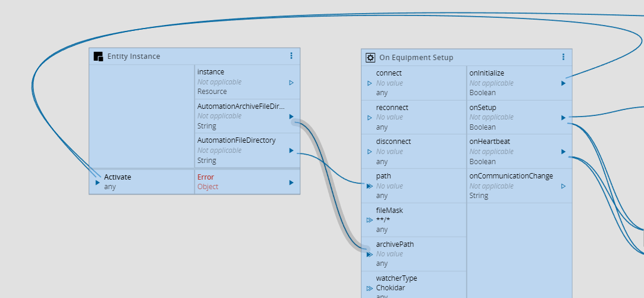This screenshot has width=644, height=298.
Task: Click the fileMask value **/*
Action: point(383,220)
